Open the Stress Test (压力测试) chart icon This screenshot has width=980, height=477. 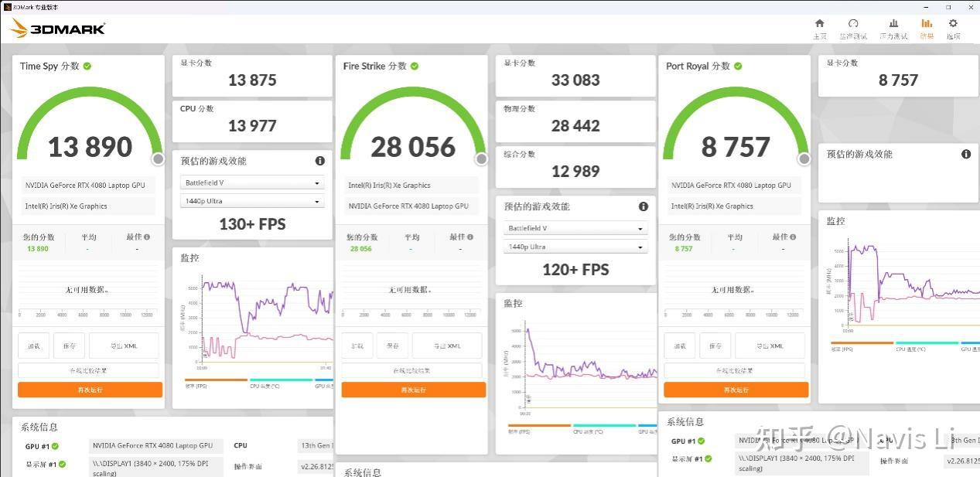tap(893, 23)
